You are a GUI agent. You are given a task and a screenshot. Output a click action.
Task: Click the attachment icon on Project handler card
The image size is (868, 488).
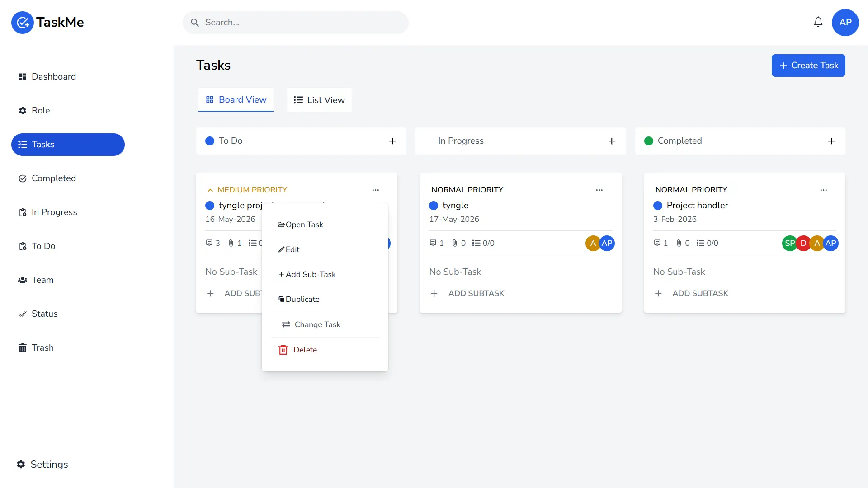[679, 243]
